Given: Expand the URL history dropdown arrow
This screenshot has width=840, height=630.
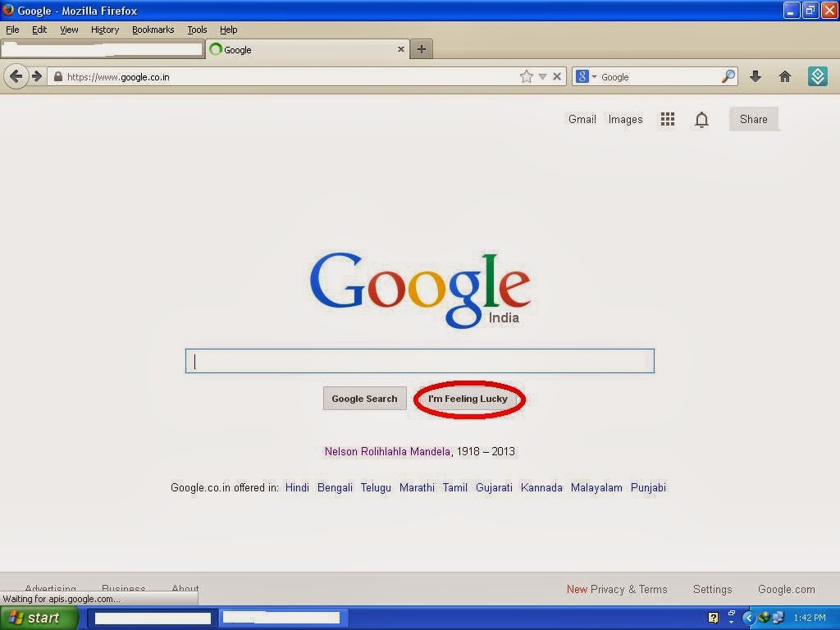Looking at the screenshot, I should (542, 76).
